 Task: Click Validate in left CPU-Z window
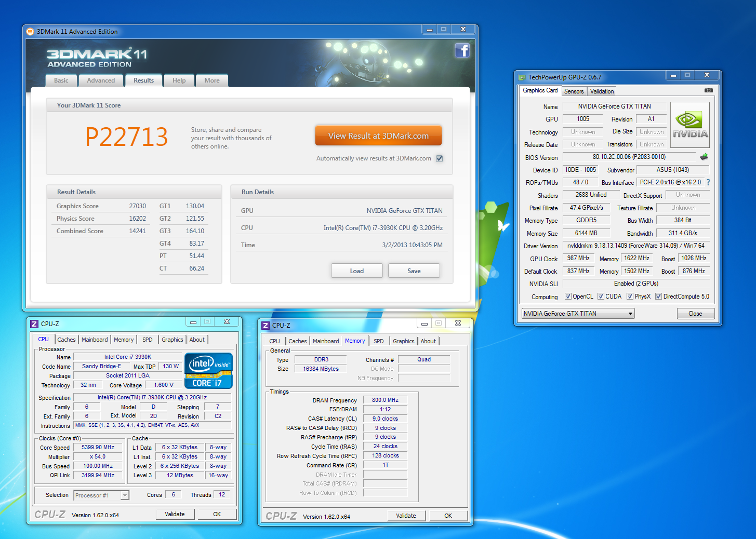click(x=175, y=514)
